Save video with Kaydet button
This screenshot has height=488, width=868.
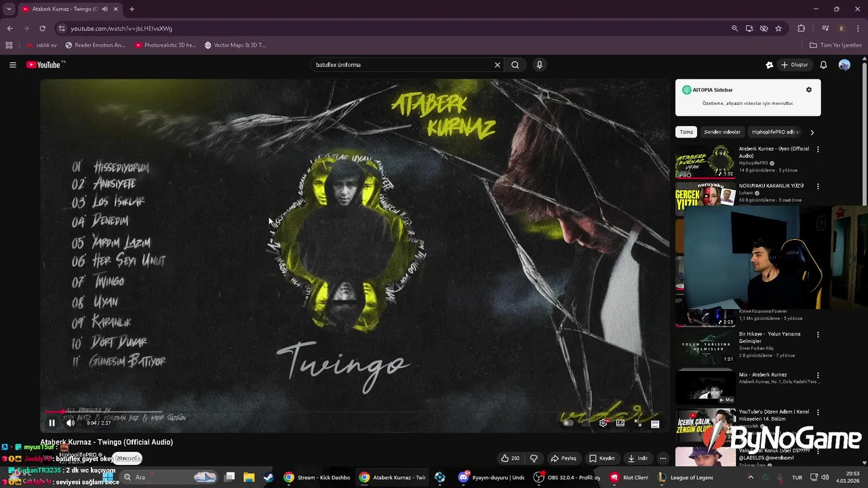click(x=602, y=458)
